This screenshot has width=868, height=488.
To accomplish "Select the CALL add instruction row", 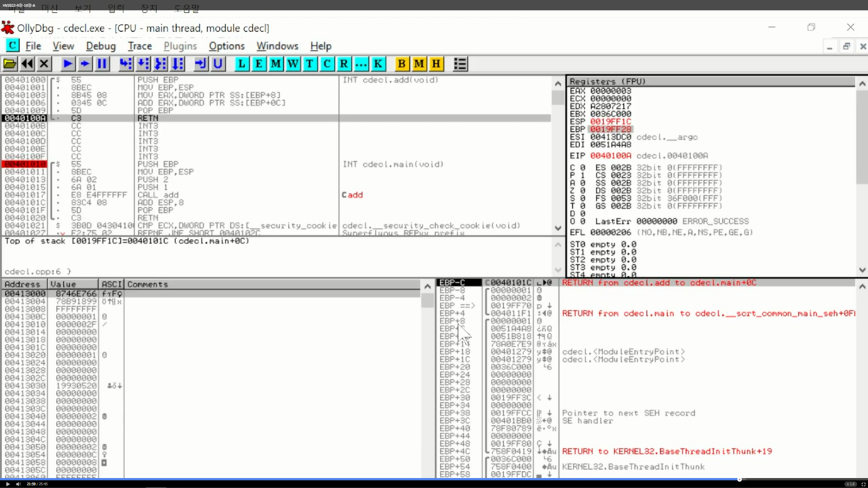I will 276,195.
